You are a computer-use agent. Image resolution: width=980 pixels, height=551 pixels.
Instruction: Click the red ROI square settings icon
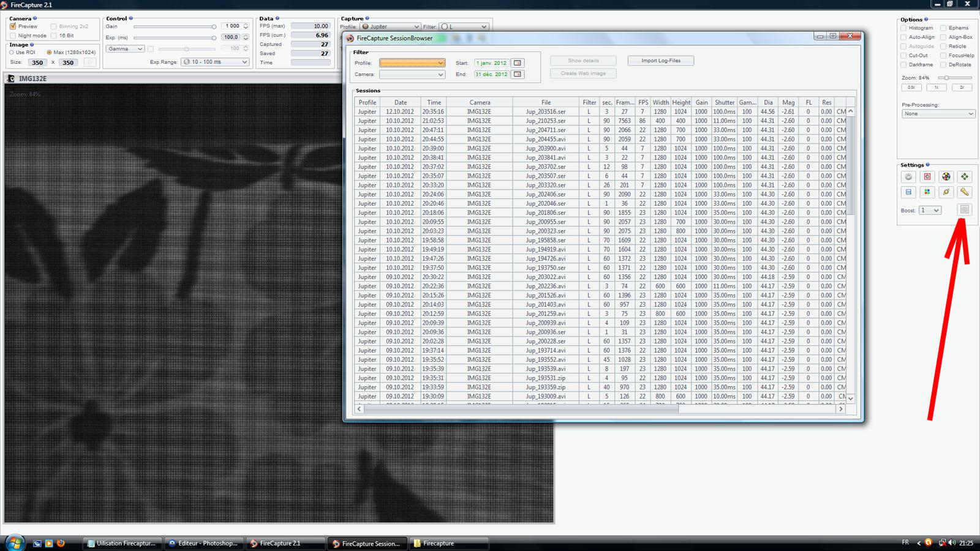pos(927,177)
